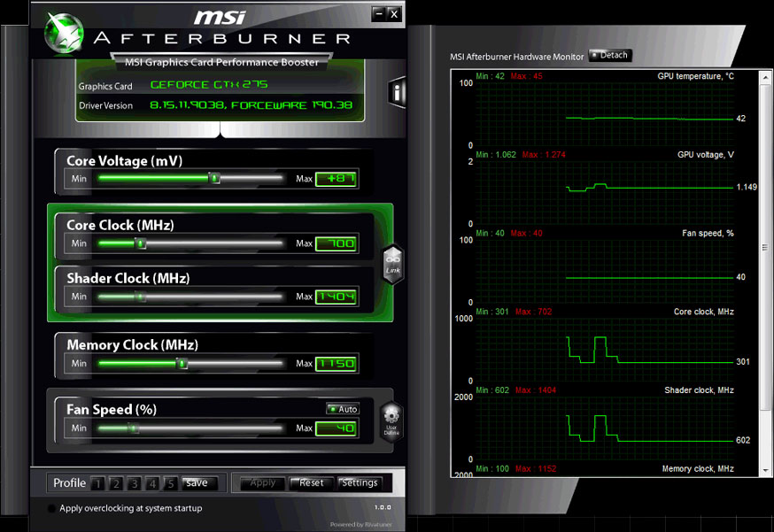Viewport: 774px width, 532px height.
Task: Click the MSI Afterburner Hardware Monitor title
Action: click(x=517, y=57)
